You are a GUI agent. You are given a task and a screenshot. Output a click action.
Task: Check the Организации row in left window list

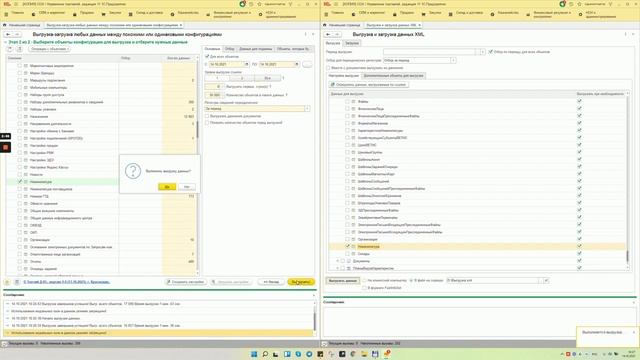pos(20,240)
